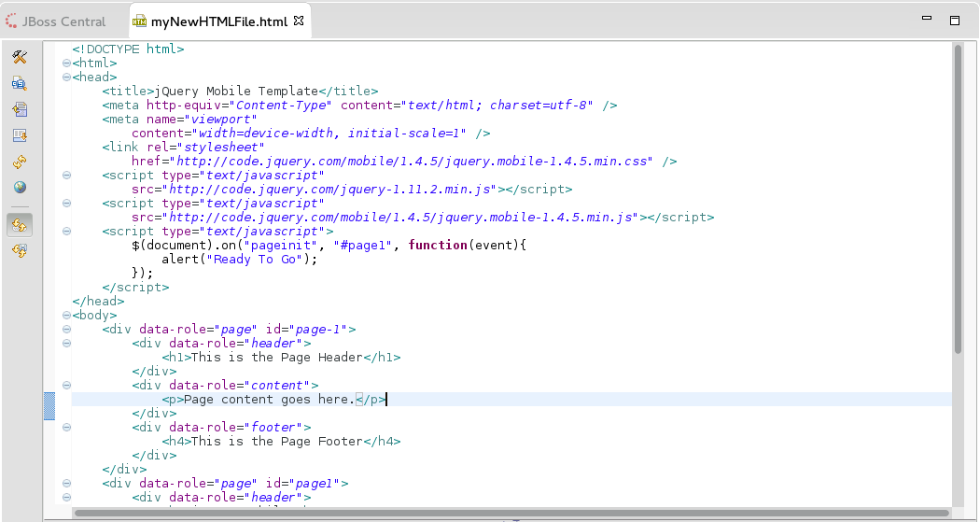Collapse the data-role="footer" div fold
The width and height of the screenshot is (980, 522).
tap(66, 427)
